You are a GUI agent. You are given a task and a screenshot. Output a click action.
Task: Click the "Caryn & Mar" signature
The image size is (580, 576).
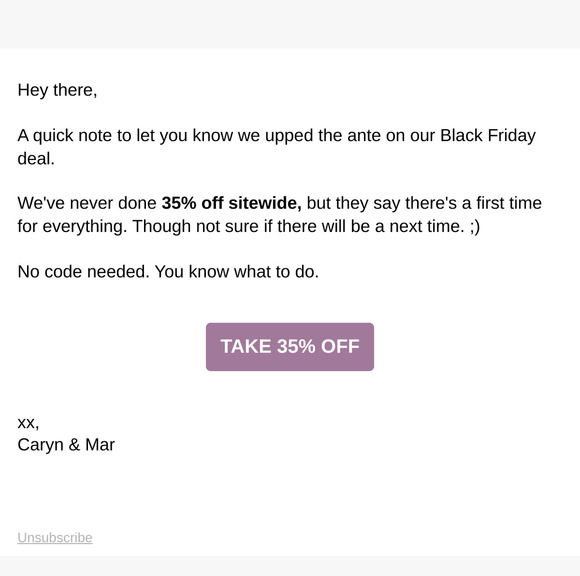(x=66, y=445)
